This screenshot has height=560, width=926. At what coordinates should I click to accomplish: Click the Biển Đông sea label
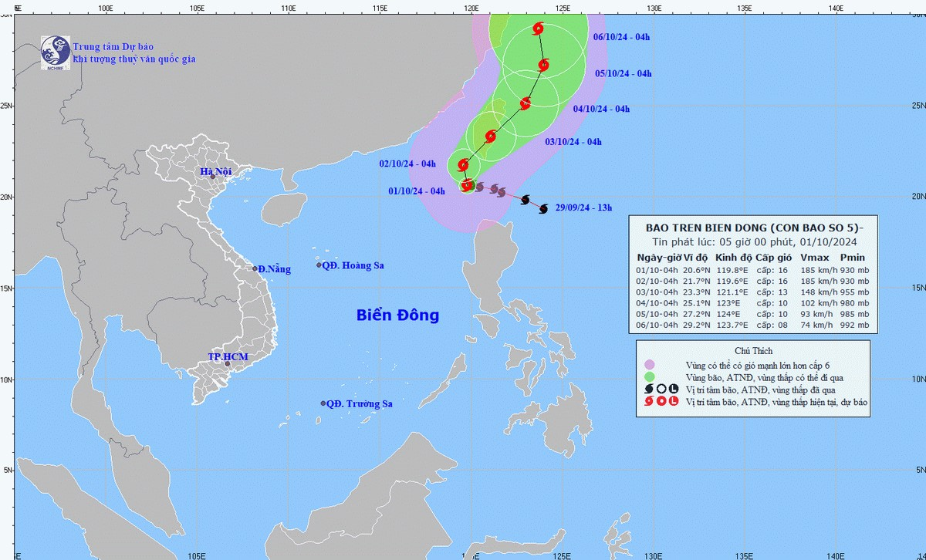click(397, 315)
